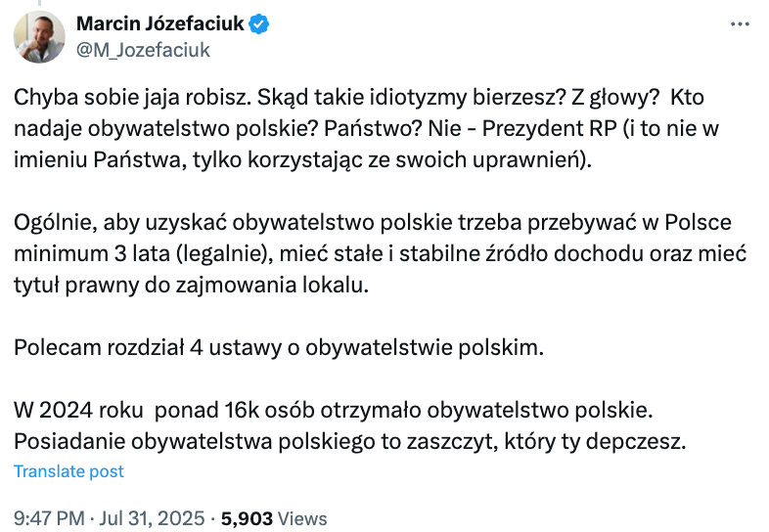Click the blue verified badge icon
769x532 pixels.
click(x=259, y=23)
